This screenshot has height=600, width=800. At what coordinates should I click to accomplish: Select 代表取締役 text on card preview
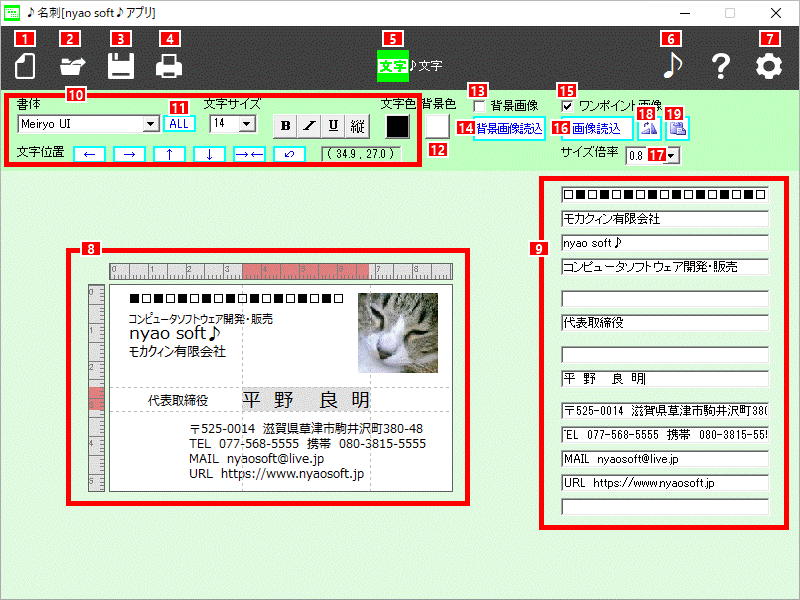click(178, 401)
